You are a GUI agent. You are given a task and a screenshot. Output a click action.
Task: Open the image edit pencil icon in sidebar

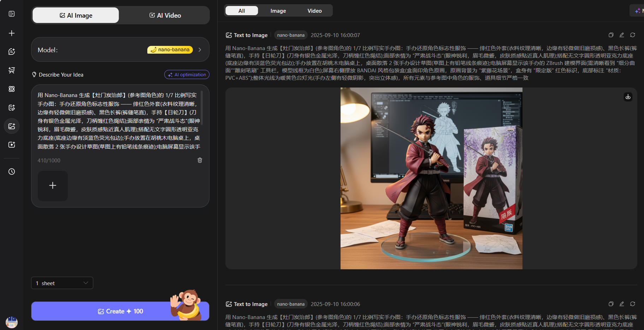click(x=12, y=108)
